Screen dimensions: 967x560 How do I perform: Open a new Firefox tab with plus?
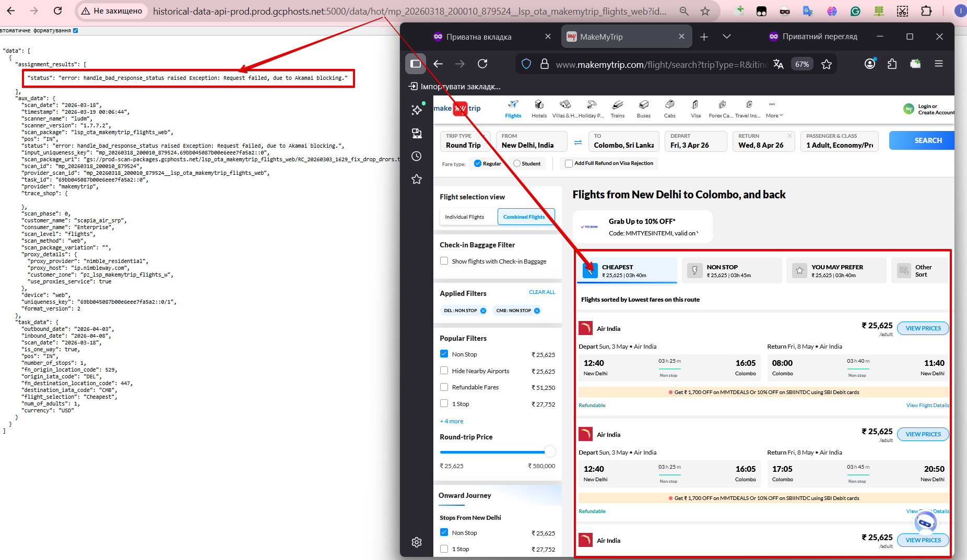[704, 37]
